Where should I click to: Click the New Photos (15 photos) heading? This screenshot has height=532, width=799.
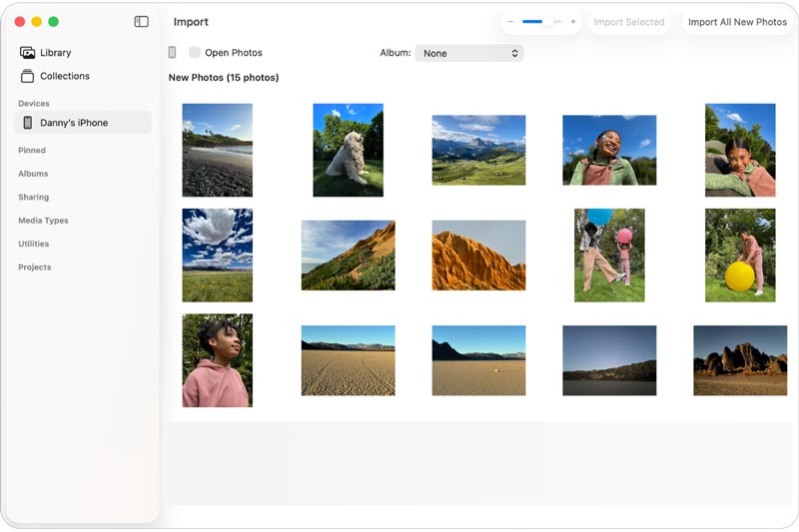[224, 78]
